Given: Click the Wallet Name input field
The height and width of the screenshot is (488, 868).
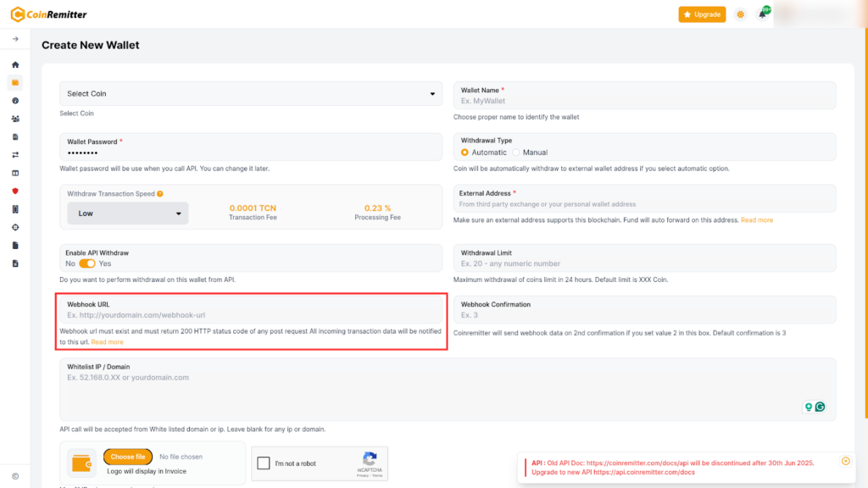Looking at the screenshot, I should 644,101.
